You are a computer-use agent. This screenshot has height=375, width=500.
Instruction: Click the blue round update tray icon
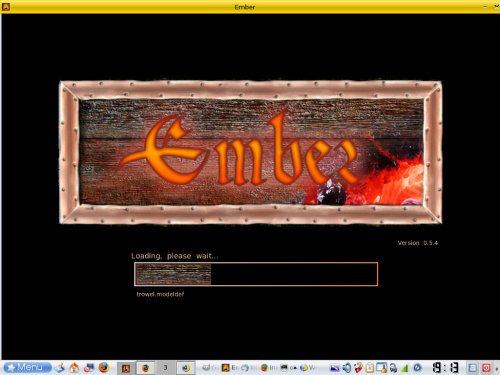417,368
